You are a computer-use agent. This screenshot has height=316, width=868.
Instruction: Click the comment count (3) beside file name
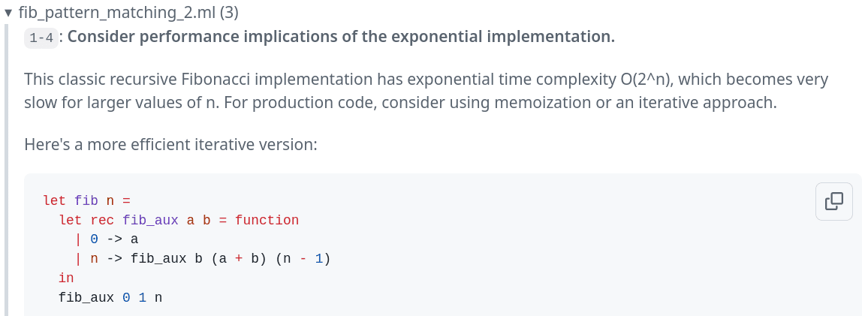click(229, 14)
